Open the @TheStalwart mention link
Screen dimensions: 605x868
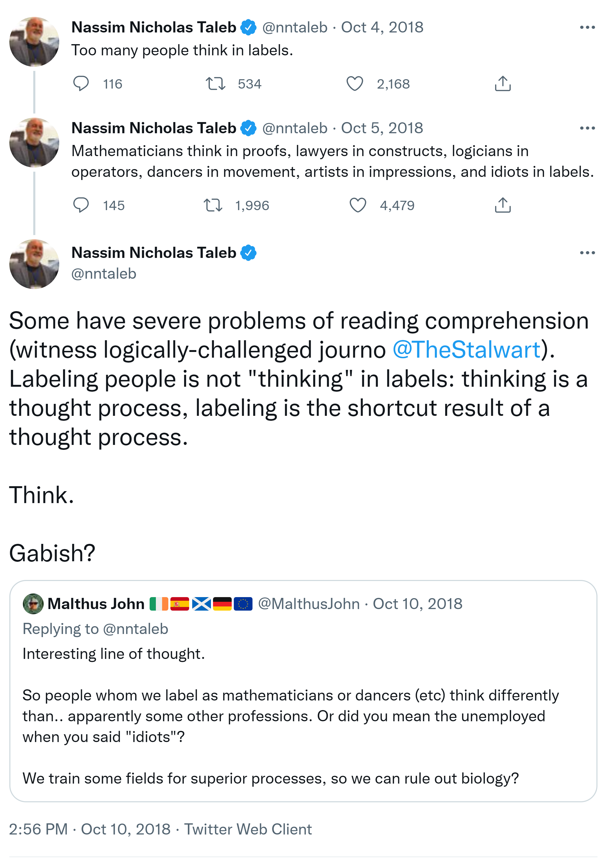466,350
